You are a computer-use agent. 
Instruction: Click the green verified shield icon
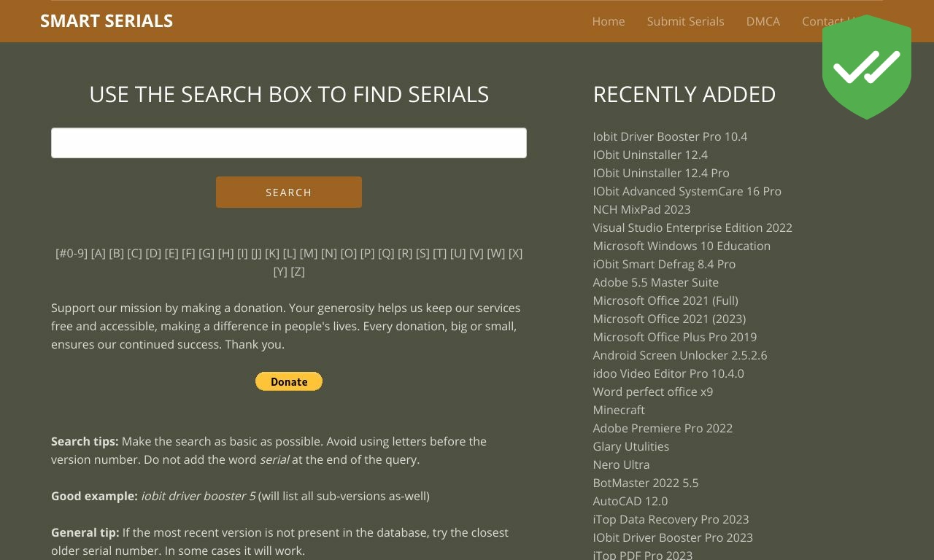pos(866,67)
